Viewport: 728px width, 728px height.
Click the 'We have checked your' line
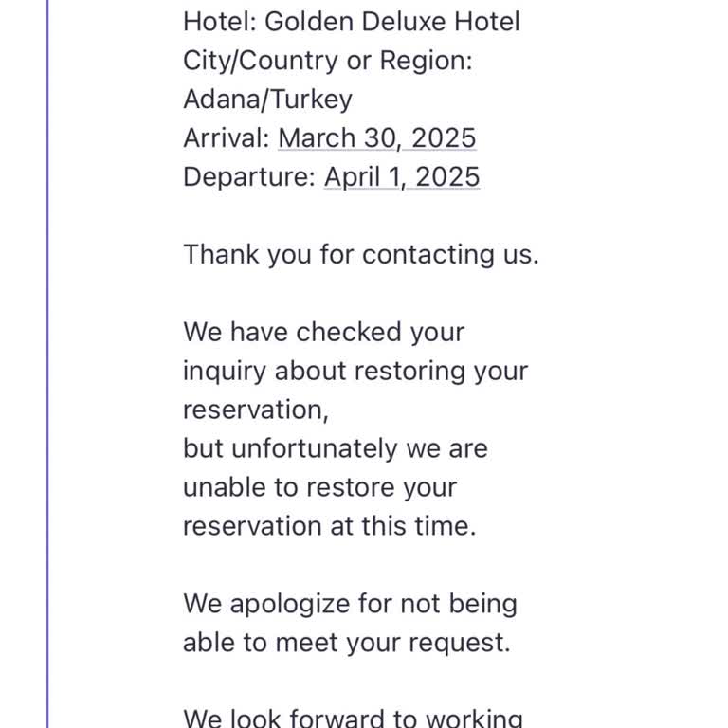point(323,333)
